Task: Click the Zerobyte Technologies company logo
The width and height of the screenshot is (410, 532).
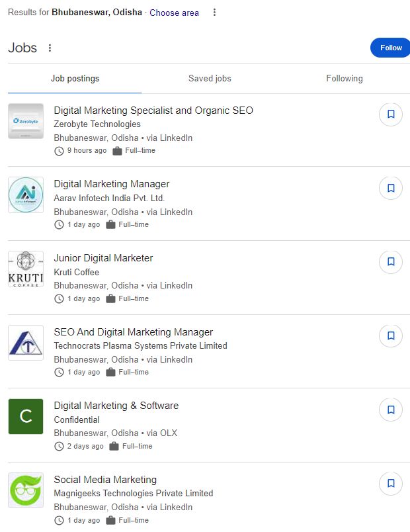Action: tap(25, 121)
